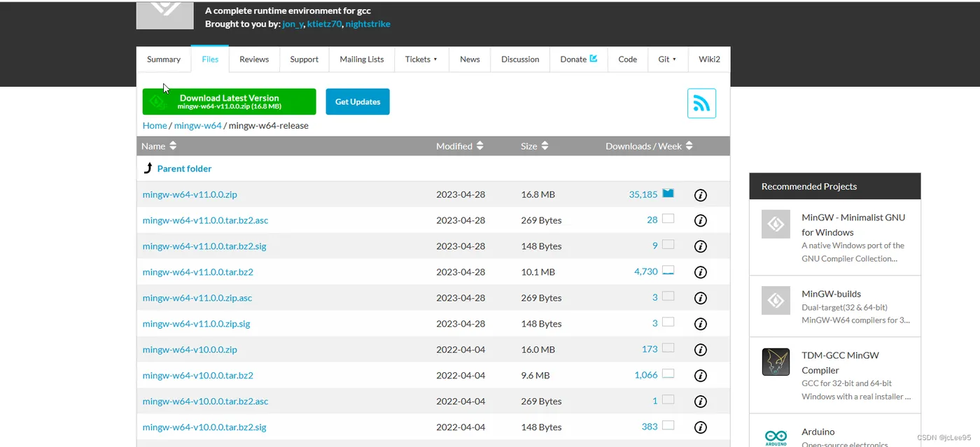Open the Parent folder link
This screenshot has height=447, width=980.
[184, 169]
